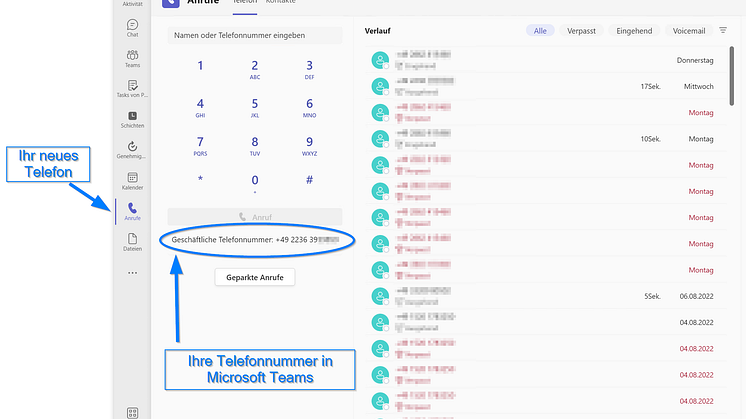Open Chat in the Teams sidebar

132,28
